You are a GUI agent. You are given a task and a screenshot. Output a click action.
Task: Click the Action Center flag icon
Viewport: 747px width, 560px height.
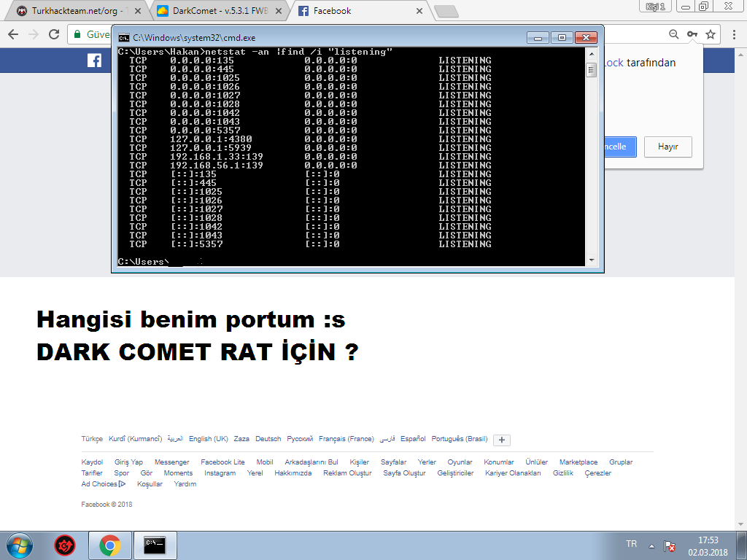click(x=670, y=545)
